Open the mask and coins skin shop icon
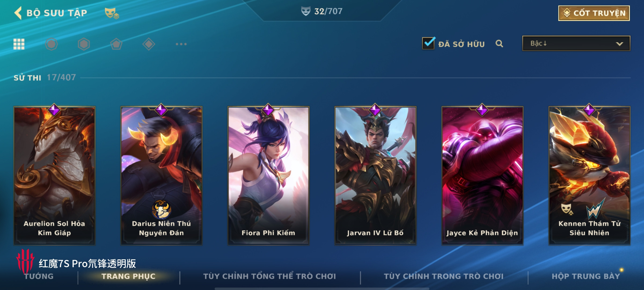This screenshot has width=644, height=290. click(112, 13)
